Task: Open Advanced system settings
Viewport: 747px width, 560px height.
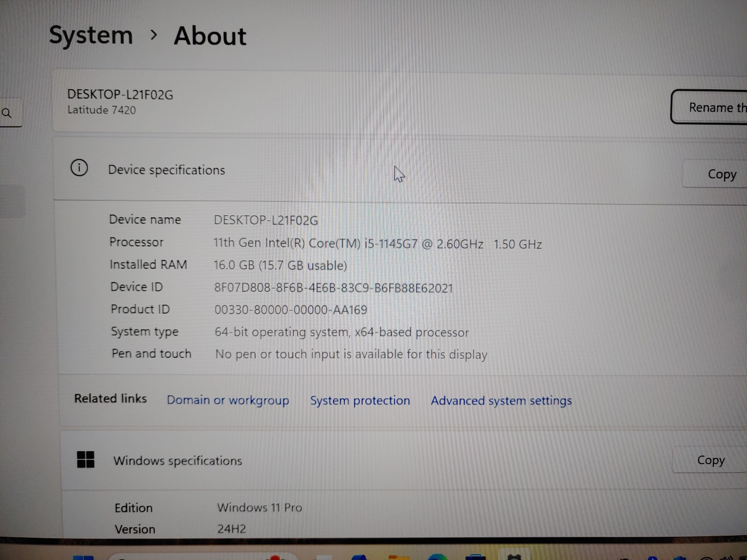Action: click(501, 401)
